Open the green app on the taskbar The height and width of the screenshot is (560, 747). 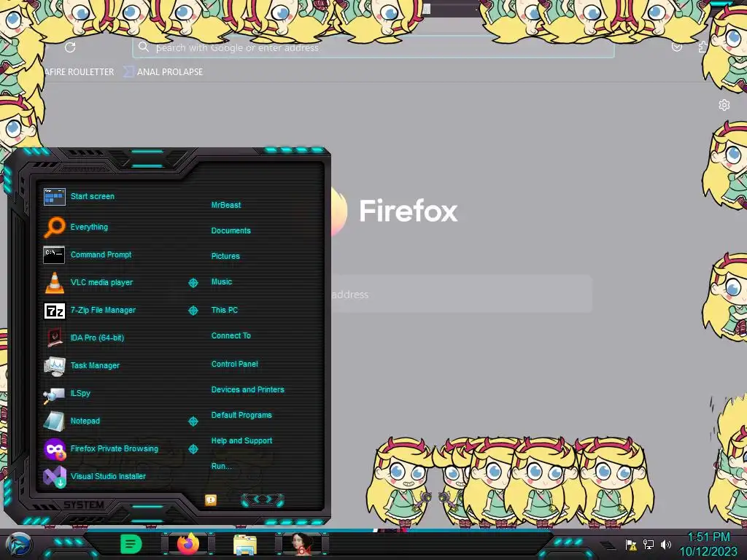[131, 544]
